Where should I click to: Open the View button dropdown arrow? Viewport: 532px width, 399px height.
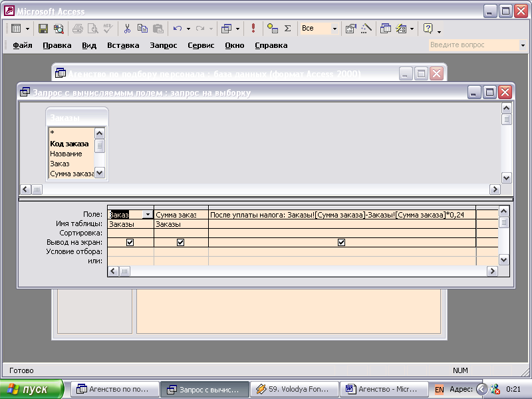click(27, 29)
